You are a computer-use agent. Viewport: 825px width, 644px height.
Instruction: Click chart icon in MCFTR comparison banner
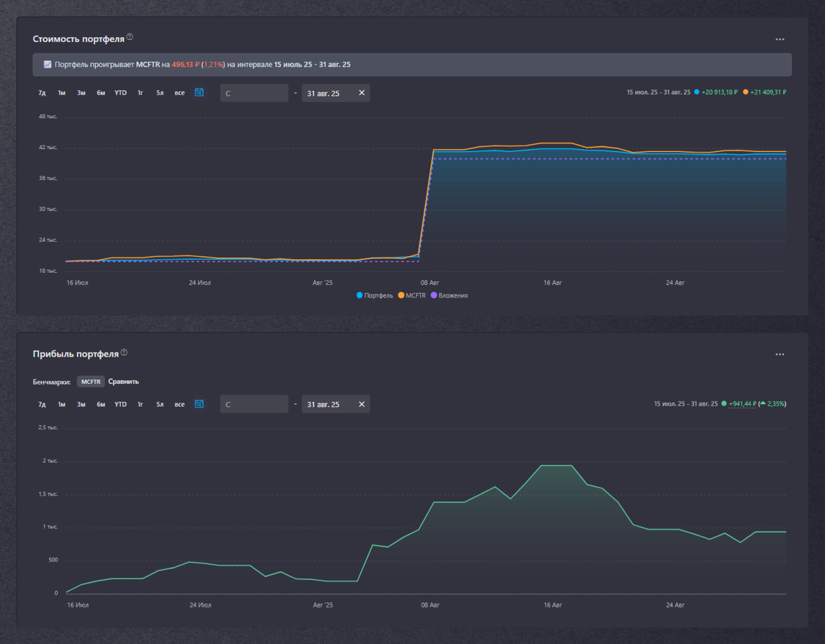[x=47, y=64]
